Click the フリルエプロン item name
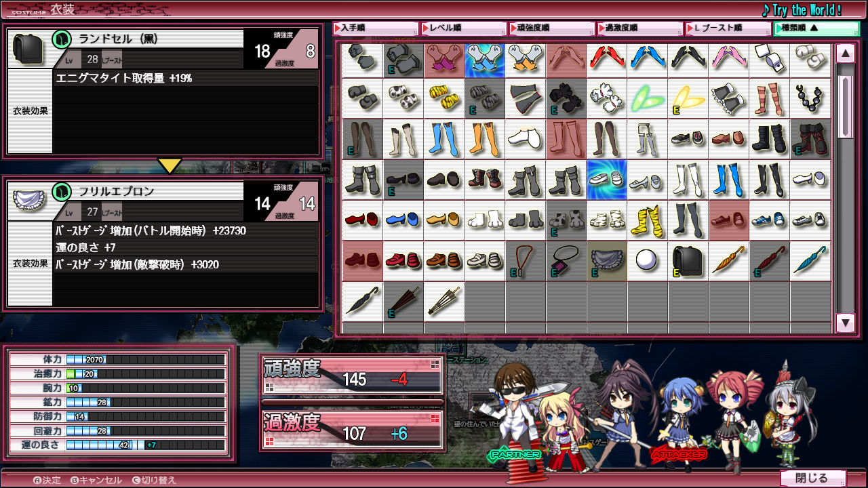868x488 pixels. [x=117, y=191]
